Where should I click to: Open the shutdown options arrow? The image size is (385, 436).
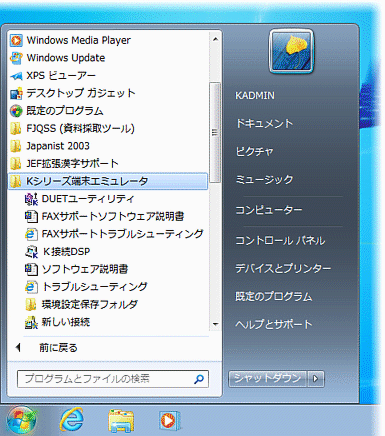[316, 379]
